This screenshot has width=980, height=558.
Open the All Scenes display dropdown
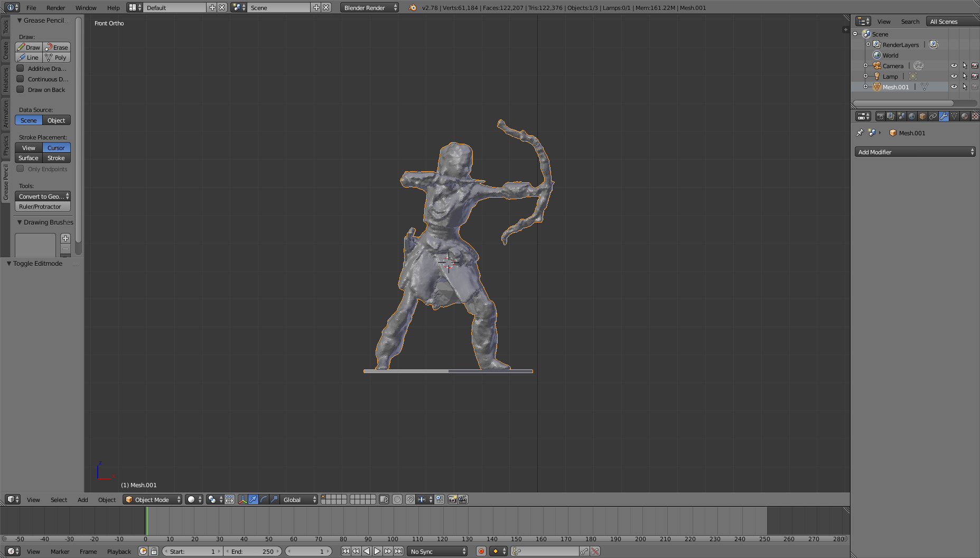click(953, 21)
